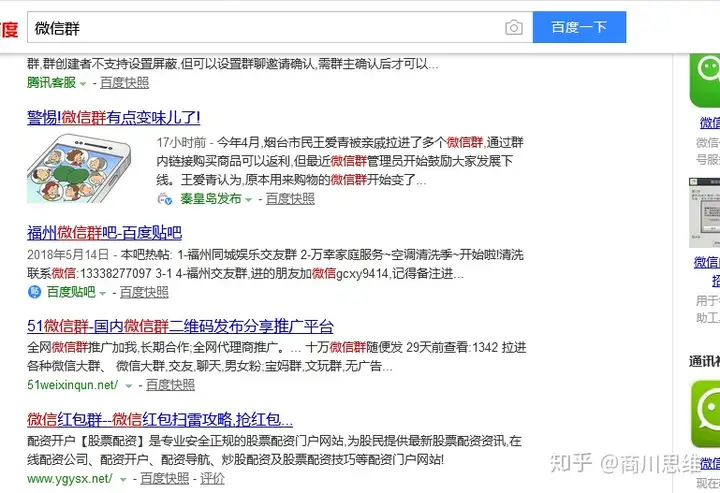Open 百度快照 next to 秦皇岛发布
This screenshot has width=720, height=493.
(290, 199)
